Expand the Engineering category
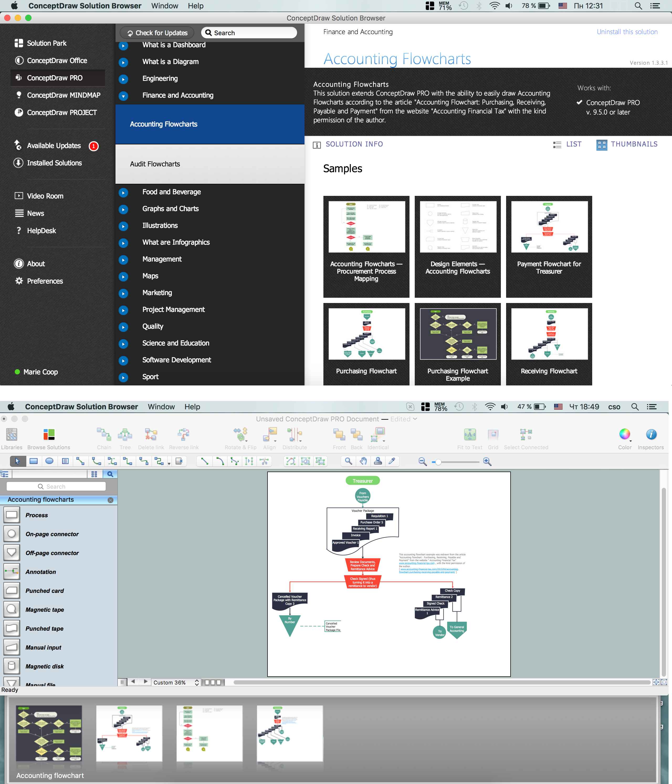 tap(123, 79)
